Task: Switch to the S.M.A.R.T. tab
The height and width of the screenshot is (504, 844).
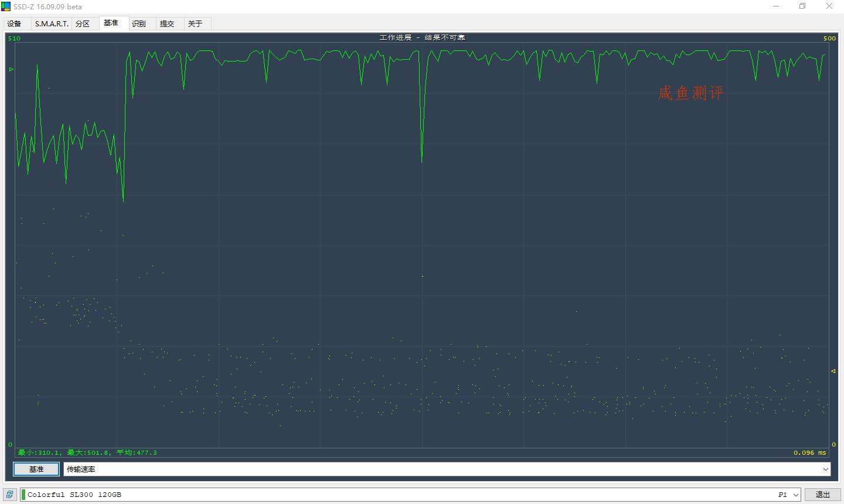Action: click(52, 24)
